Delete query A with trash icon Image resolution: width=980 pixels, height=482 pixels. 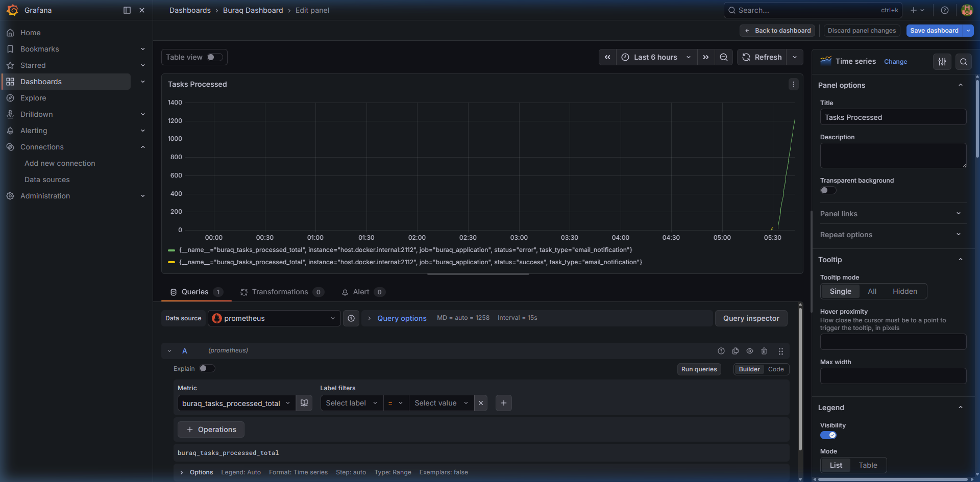tap(764, 351)
